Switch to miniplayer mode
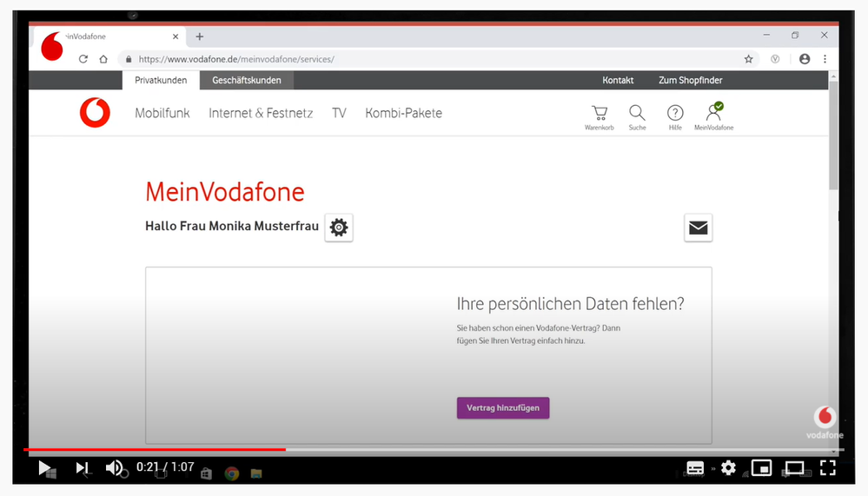 [x=762, y=468]
